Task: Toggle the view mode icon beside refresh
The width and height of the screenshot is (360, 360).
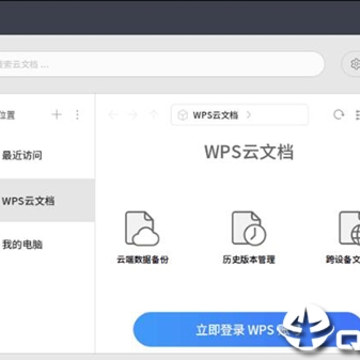Action: click(x=358, y=115)
